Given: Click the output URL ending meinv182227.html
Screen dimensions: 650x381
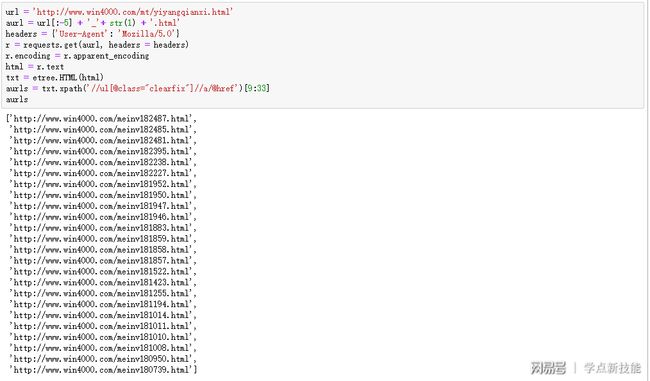Looking at the screenshot, I should pyautogui.click(x=103, y=173).
